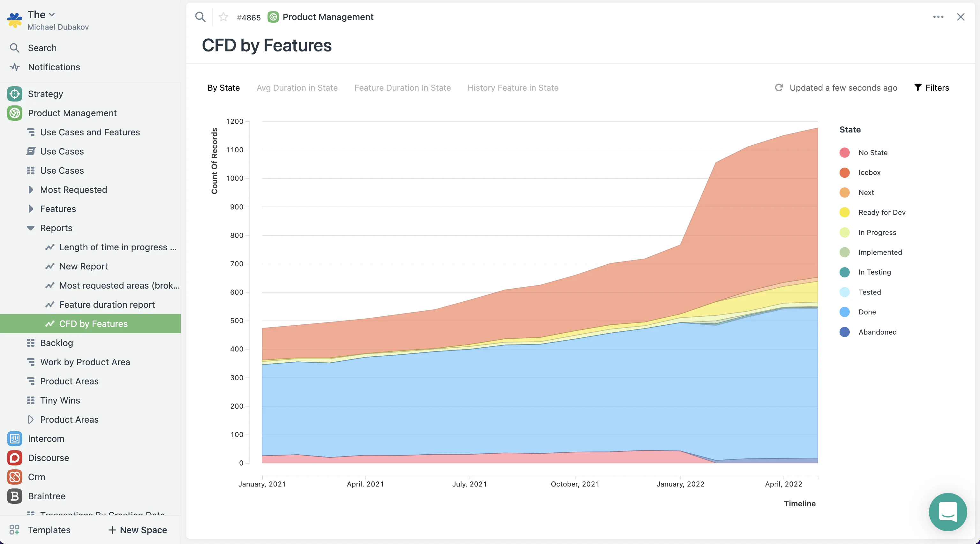
Task: Click the search magnifier icon in report header
Action: click(x=200, y=17)
